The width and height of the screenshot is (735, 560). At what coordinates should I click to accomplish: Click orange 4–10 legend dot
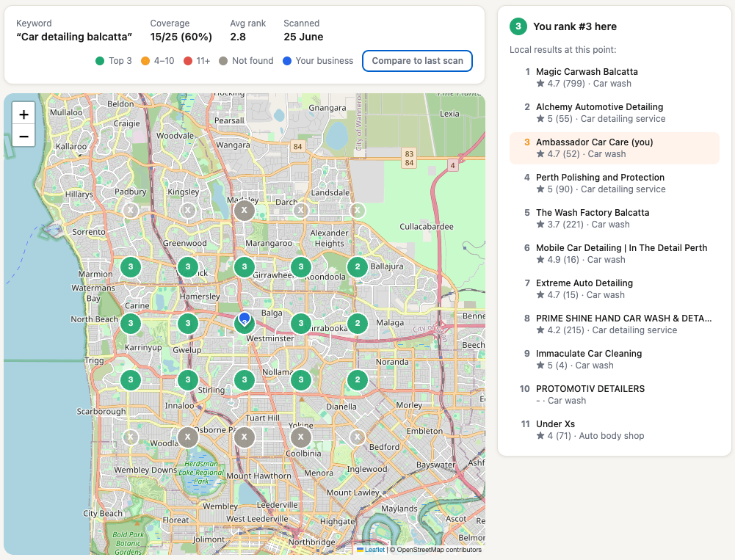tap(145, 61)
